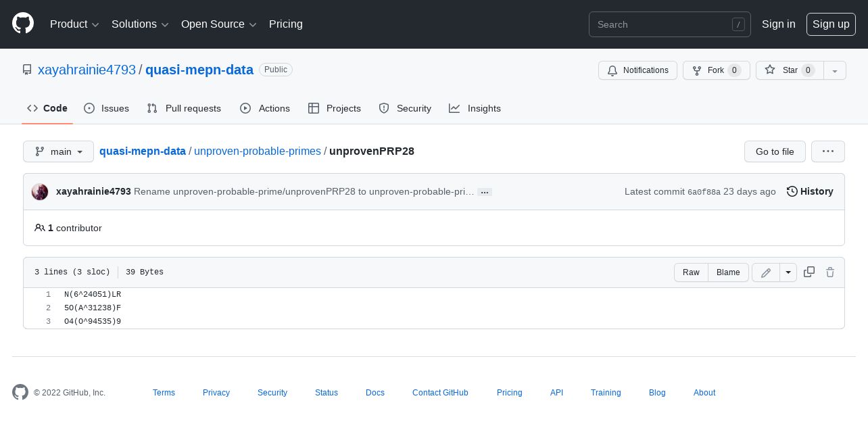
Task: Switch to the Code tab
Action: point(47,108)
